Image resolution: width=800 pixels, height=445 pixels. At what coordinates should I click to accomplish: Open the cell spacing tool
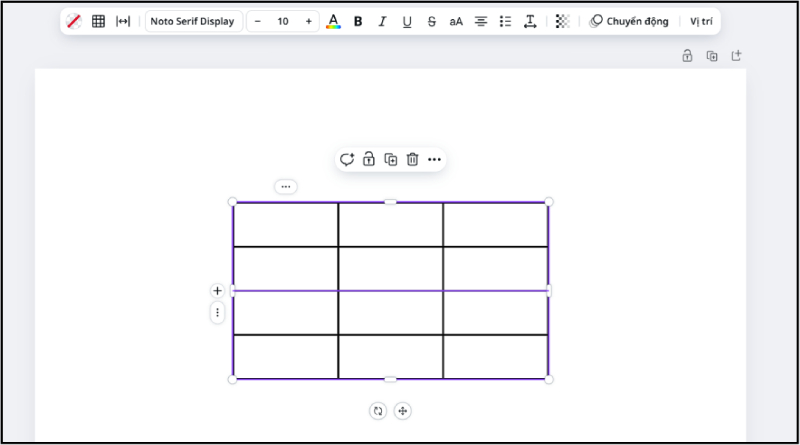click(123, 21)
